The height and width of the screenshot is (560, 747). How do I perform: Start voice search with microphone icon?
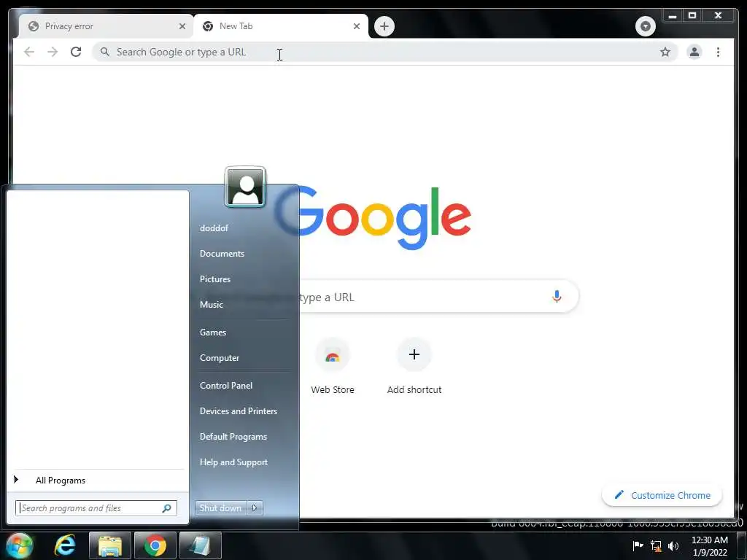coord(557,297)
